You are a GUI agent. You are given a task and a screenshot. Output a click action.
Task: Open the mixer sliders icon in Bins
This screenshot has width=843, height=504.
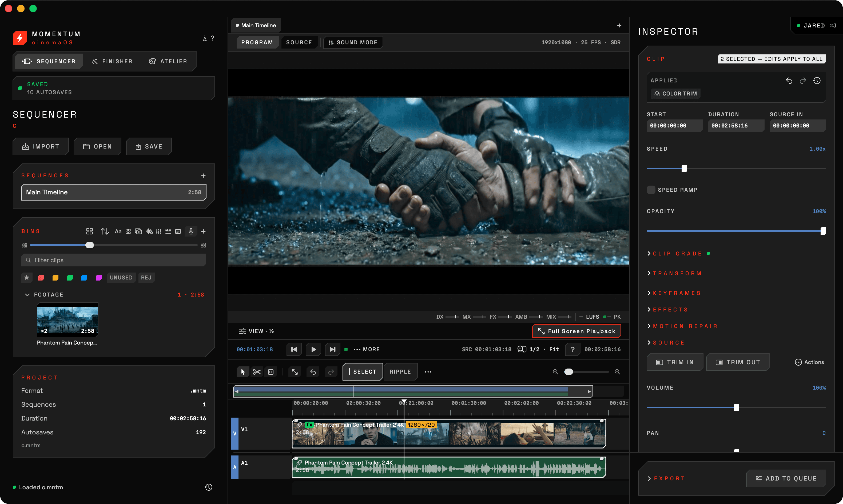[x=159, y=231]
